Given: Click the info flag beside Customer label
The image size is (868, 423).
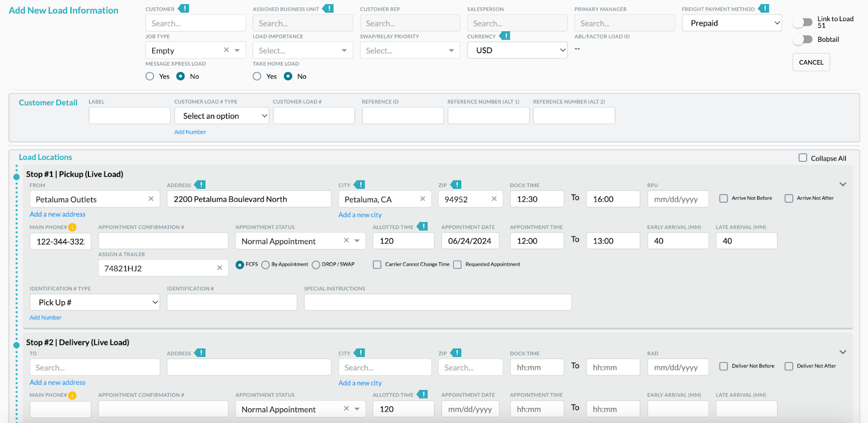Looking at the screenshot, I should [184, 9].
